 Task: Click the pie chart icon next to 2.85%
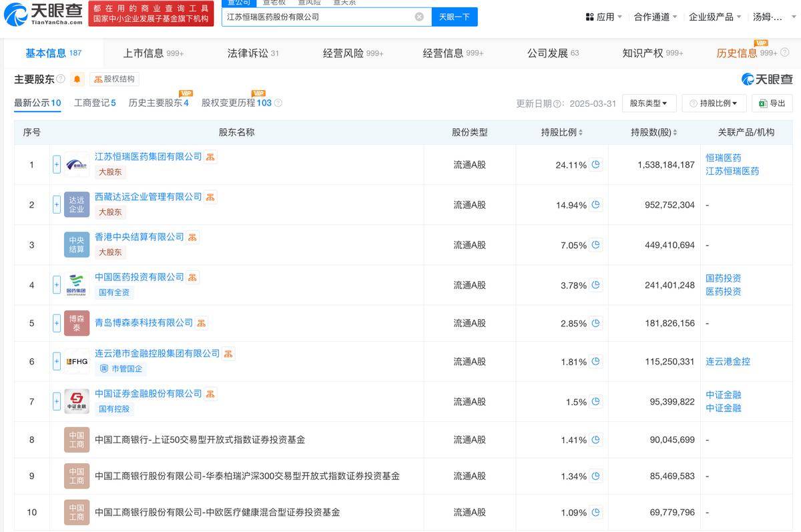point(596,322)
